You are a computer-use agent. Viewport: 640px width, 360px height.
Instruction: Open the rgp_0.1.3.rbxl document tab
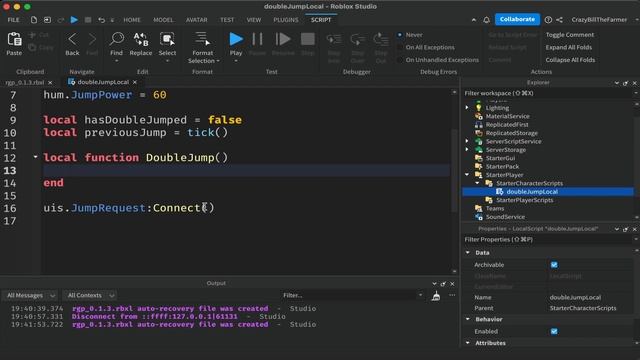pos(24,82)
